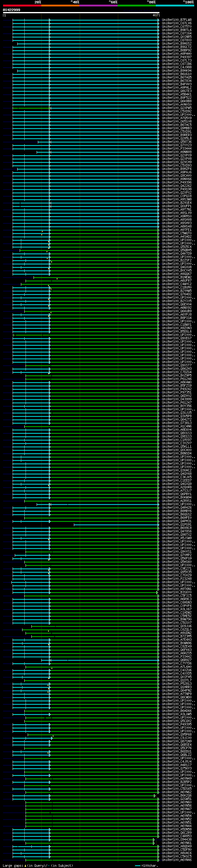Viewport: 197px width, 868px height.
Task: Select the UniRef100_Q3UJU5 label
Action: click(177, 412)
